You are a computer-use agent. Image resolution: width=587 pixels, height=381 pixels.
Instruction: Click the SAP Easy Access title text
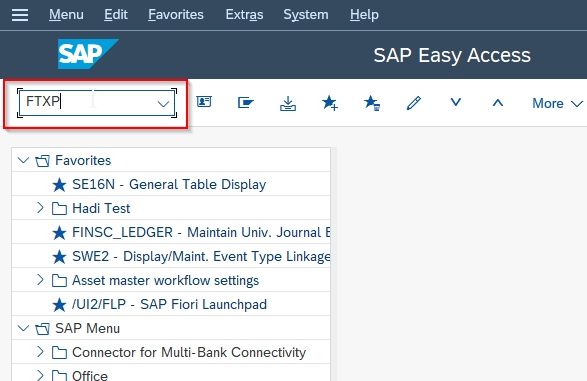click(x=452, y=55)
